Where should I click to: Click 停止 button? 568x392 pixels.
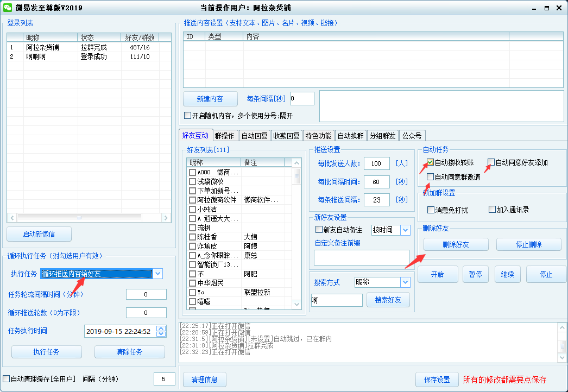tap(546, 274)
